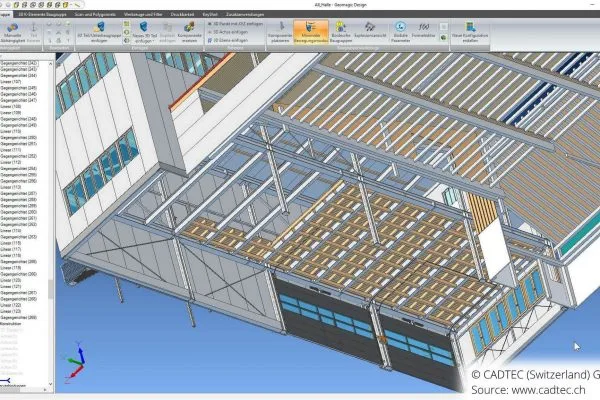600x400 pixels.
Task: Switch to the Zusatzanwendungen tab
Action: click(245, 15)
